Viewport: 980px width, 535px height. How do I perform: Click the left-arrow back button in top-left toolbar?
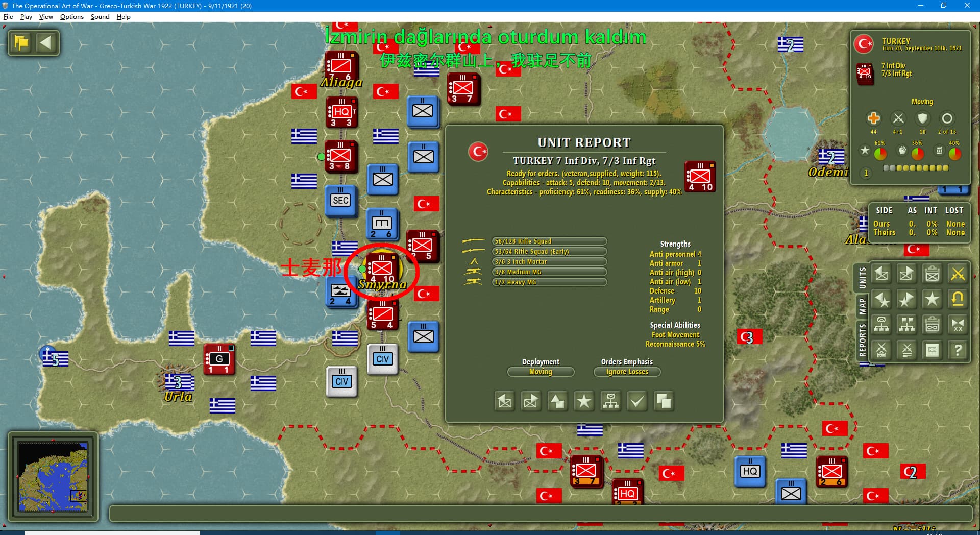(x=46, y=42)
